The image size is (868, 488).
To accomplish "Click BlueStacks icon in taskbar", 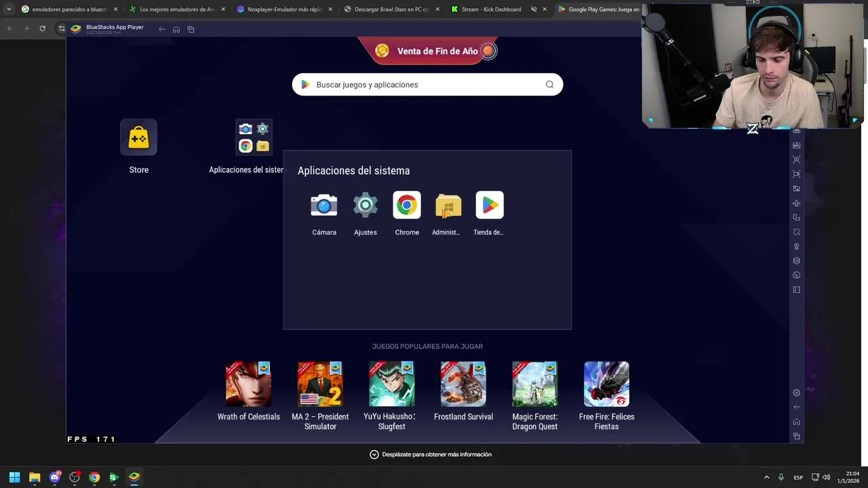I will (134, 477).
